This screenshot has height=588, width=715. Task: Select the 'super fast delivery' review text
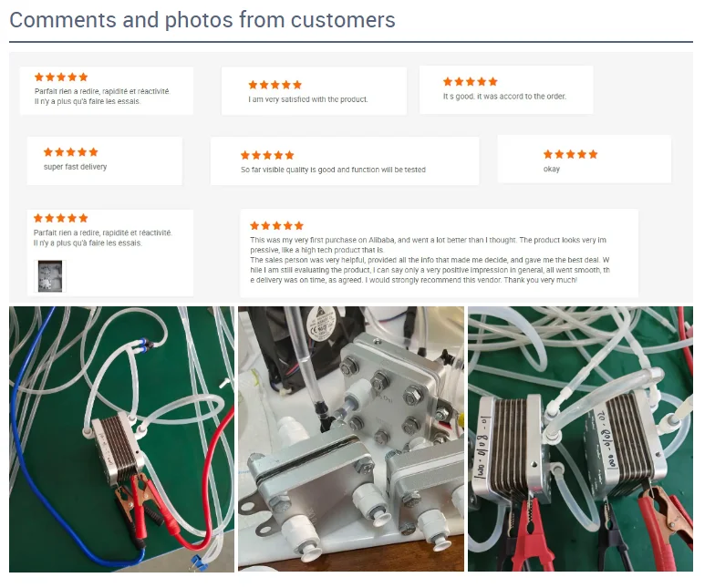[75, 167]
